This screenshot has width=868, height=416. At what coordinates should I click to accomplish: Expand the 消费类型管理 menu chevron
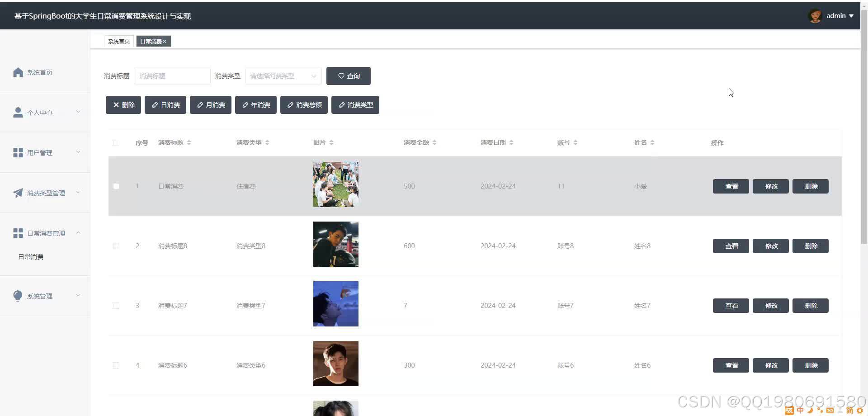tap(78, 192)
